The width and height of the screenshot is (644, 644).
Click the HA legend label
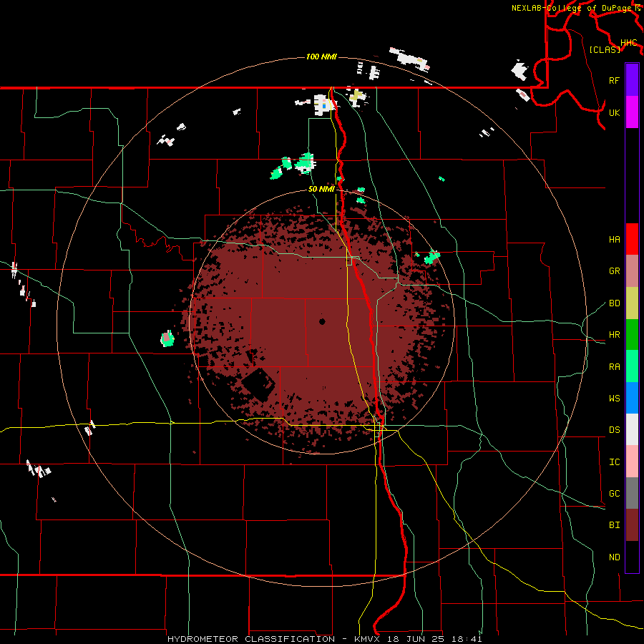coord(614,240)
